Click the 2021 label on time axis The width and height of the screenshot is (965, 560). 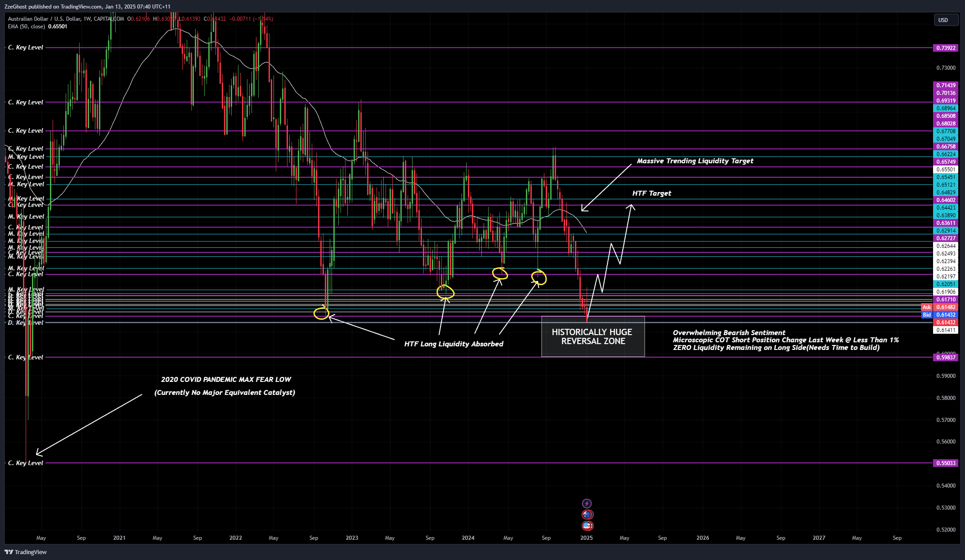pos(119,538)
